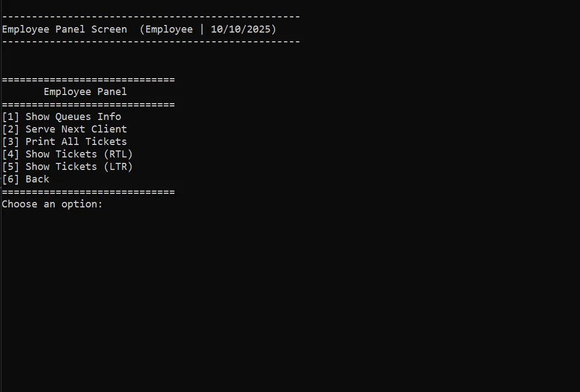Click the bracketed [3] number marker
The width and height of the screenshot is (580, 392).
(x=10, y=142)
